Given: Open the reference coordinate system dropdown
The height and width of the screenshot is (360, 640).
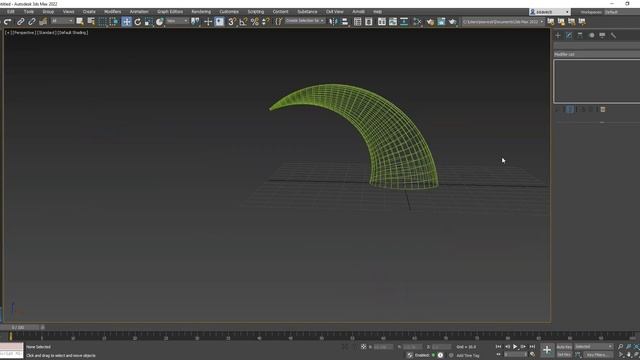Looking at the screenshot, I should [x=177, y=21].
